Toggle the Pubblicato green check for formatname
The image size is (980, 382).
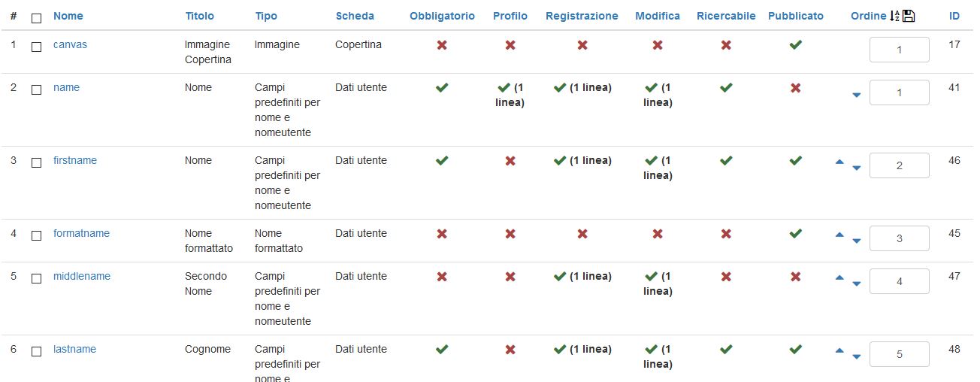point(796,234)
